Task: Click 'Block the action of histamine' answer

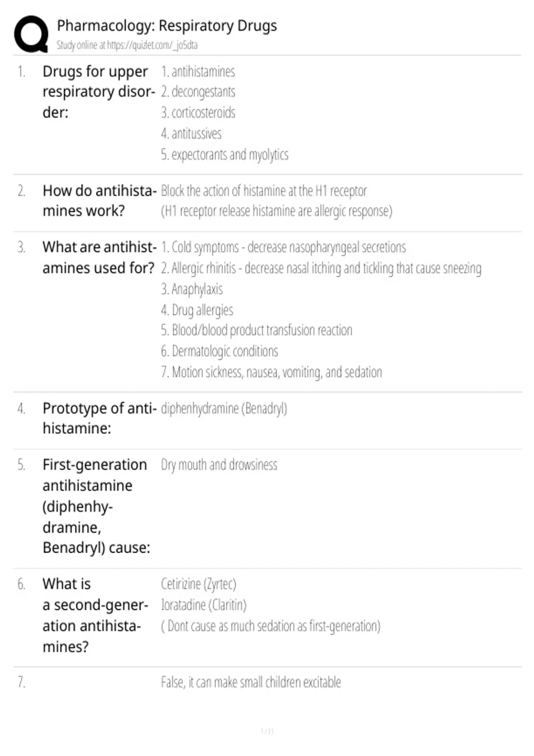Action: (264, 191)
